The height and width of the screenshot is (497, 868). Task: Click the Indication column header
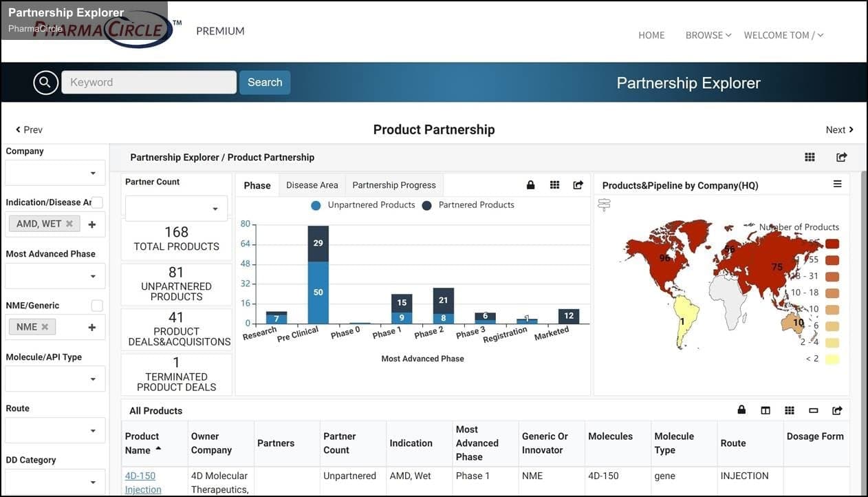point(419,443)
